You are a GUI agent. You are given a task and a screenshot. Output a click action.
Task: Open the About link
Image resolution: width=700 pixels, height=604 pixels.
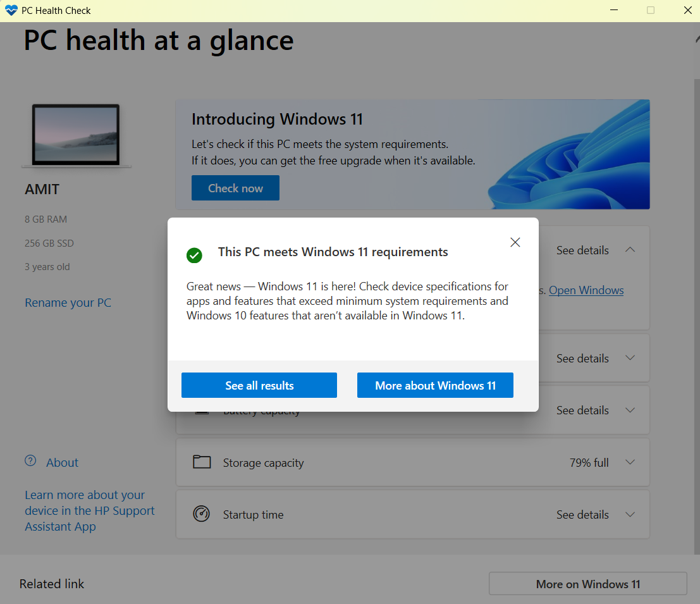62,462
